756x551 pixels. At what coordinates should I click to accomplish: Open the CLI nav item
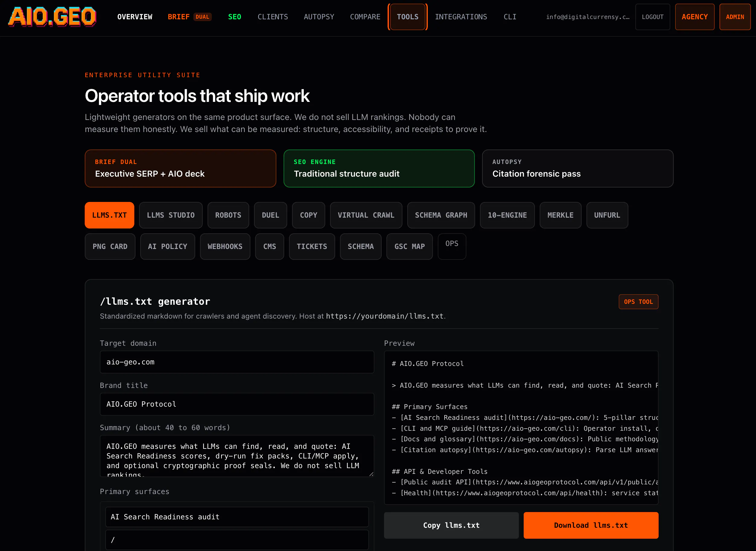point(510,17)
